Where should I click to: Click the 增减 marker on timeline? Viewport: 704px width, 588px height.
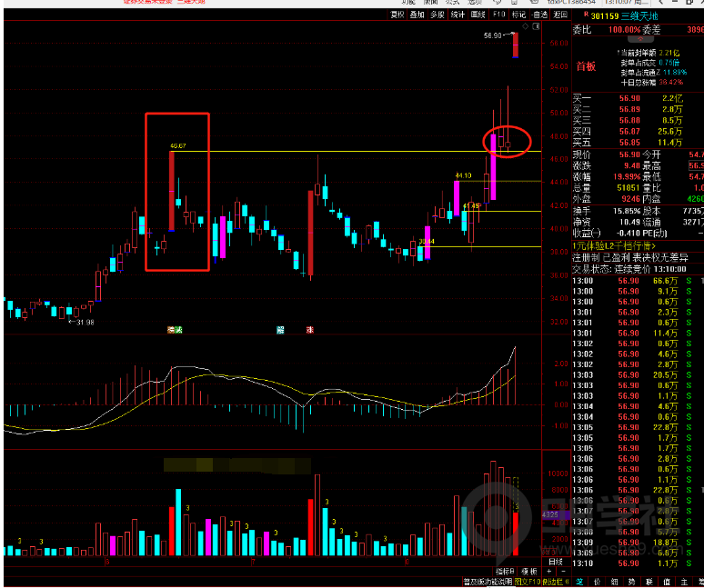tap(174, 330)
